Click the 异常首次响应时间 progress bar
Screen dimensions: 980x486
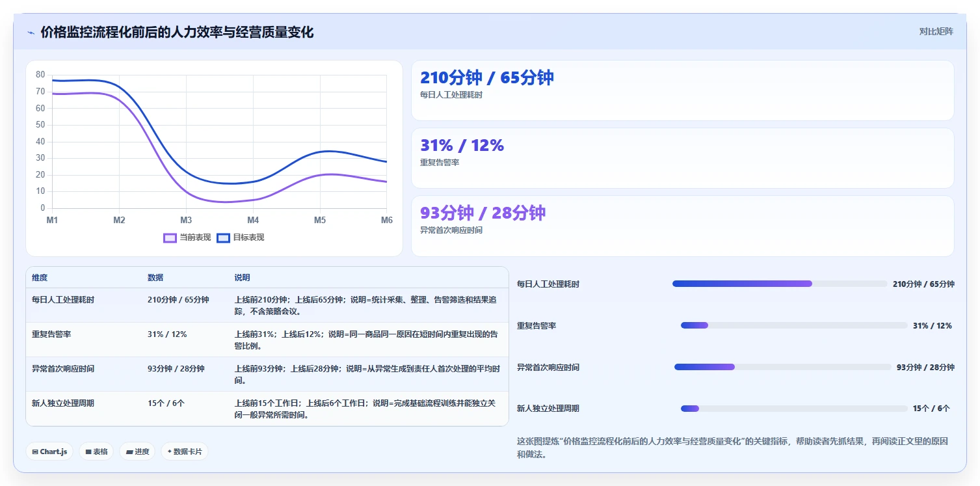pos(783,367)
